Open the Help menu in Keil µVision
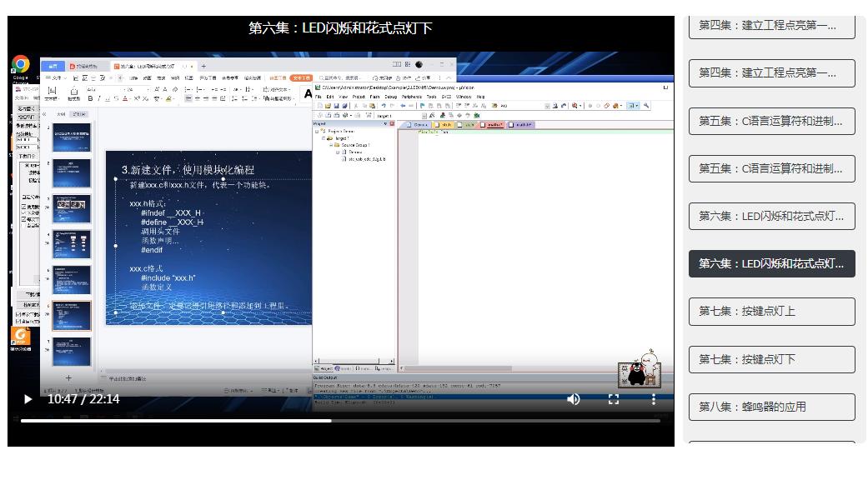 (480, 97)
